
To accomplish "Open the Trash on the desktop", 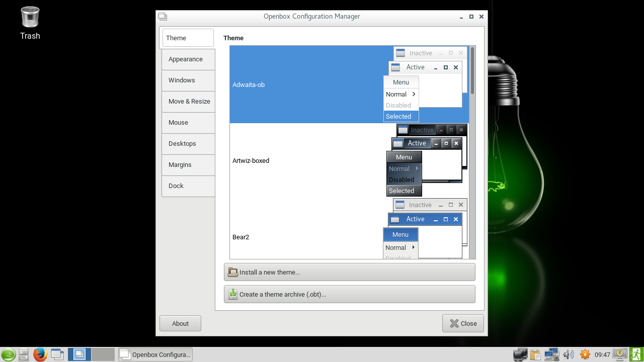I will [30, 23].
